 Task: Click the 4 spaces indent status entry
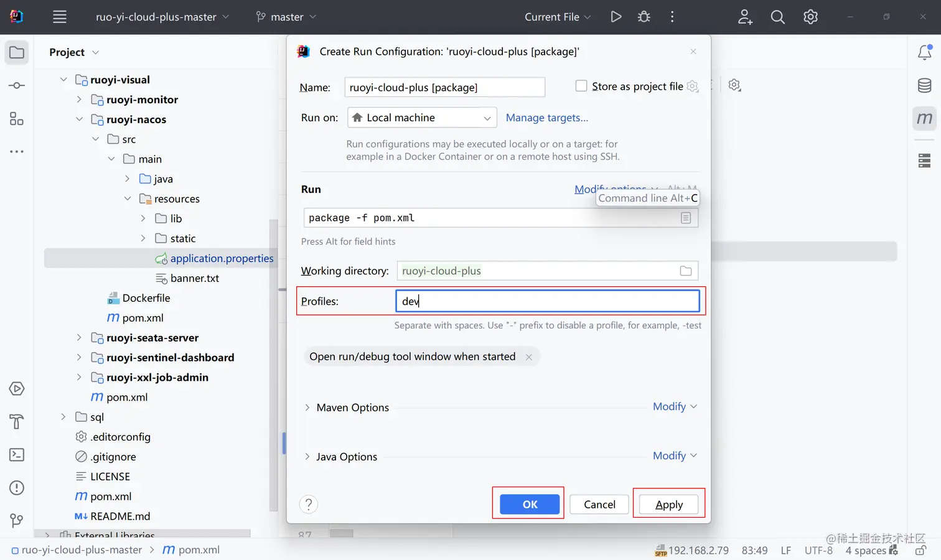click(866, 551)
